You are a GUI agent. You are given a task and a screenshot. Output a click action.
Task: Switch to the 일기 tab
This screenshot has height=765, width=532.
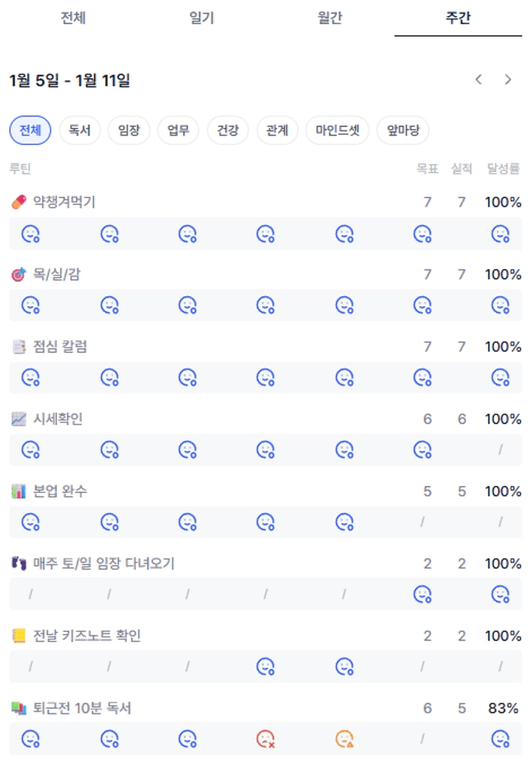tap(201, 18)
